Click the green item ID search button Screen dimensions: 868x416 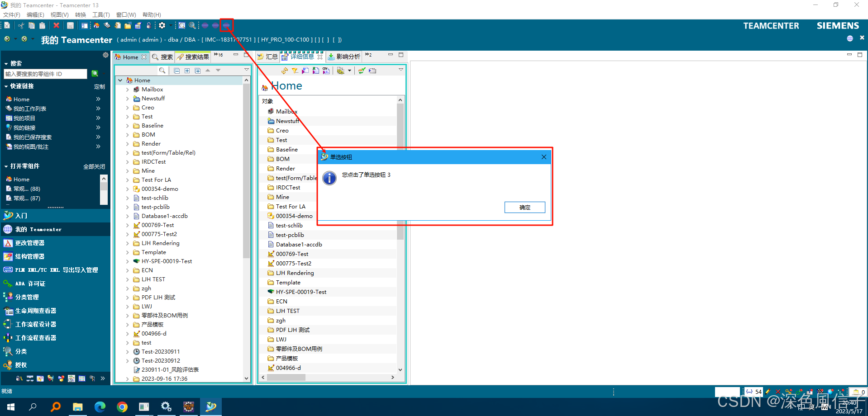pyautogui.click(x=95, y=74)
